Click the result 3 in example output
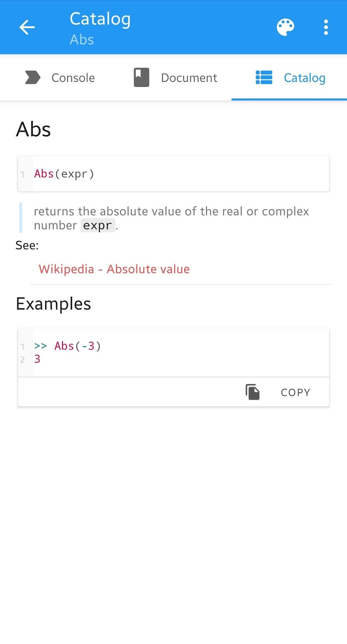 coord(37,359)
